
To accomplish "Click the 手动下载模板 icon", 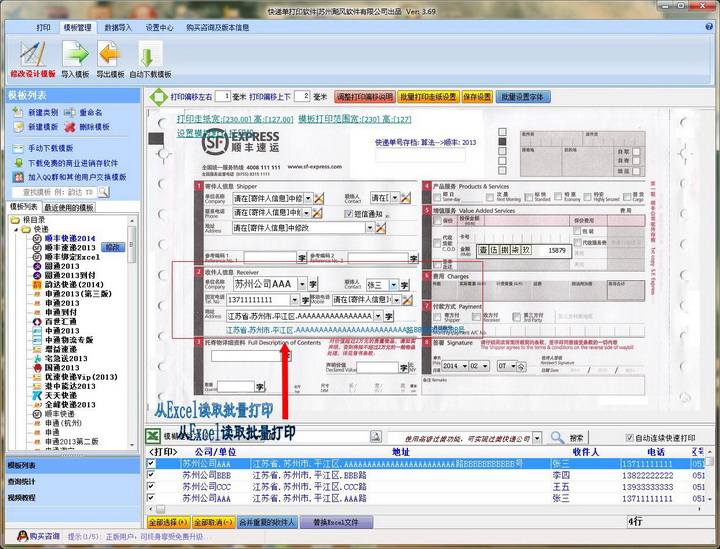I will pos(18,148).
